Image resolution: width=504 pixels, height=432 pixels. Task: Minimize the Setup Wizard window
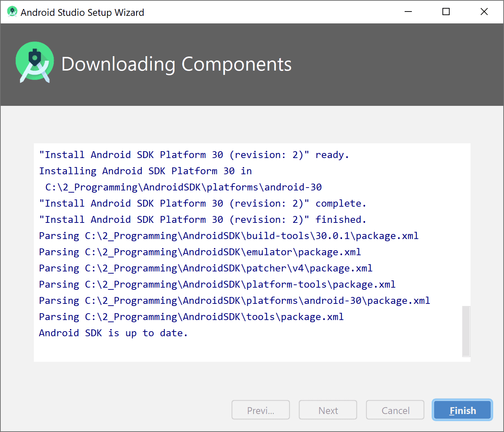(408, 12)
